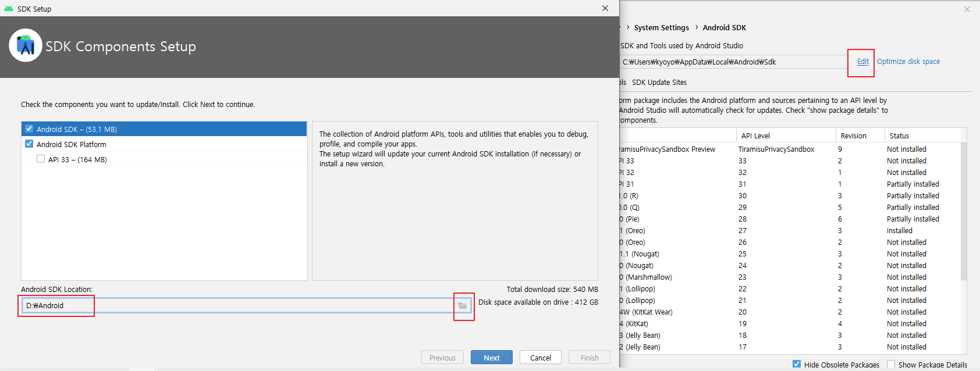Click the Android icon in SDK Setup title bar
This screenshot has width=980, height=371.
[x=8, y=9]
